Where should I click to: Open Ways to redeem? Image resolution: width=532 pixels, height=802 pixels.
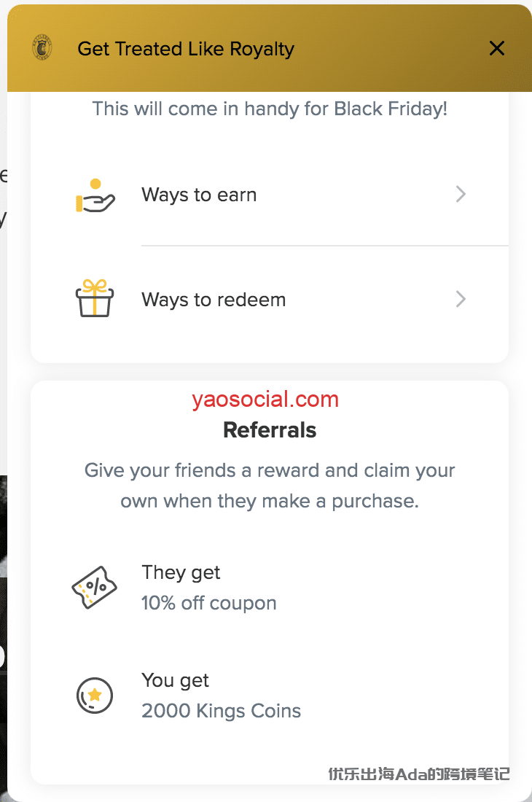coord(214,300)
